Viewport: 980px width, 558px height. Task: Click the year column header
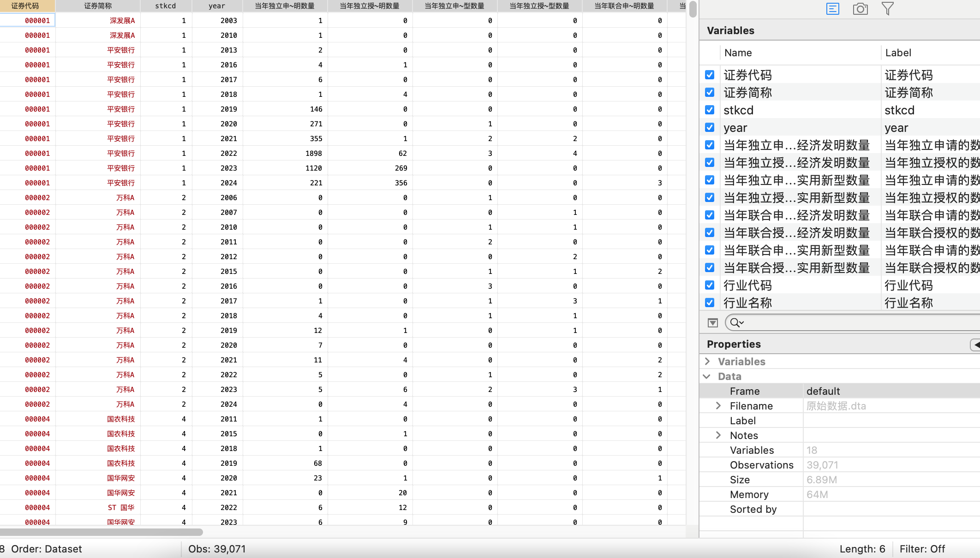tap(217, 6)
